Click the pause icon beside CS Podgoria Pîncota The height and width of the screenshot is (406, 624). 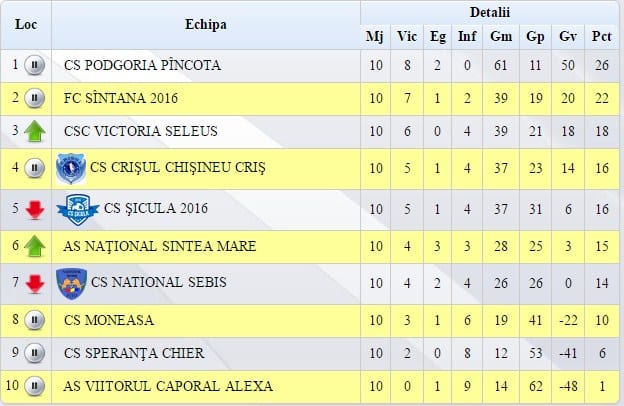[x=35, y=65]
